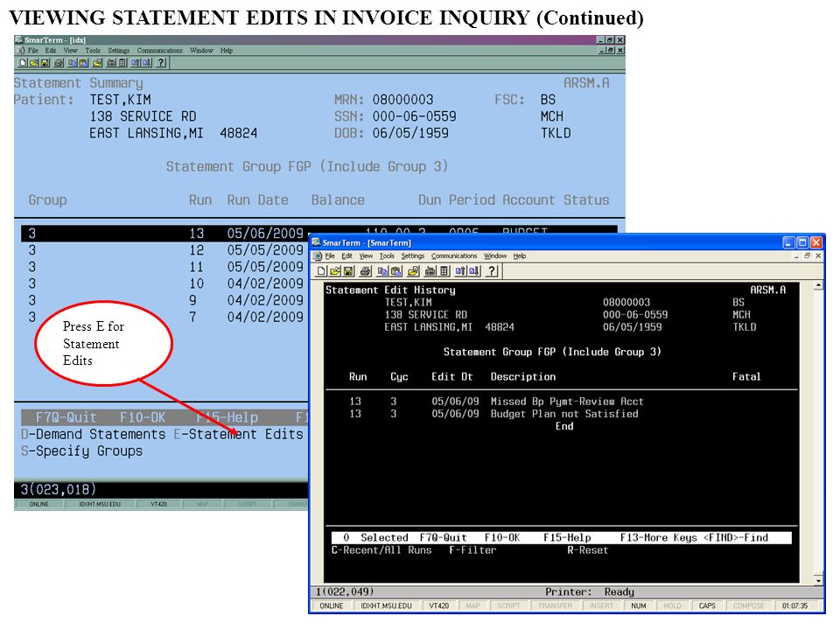Click ONLINE status in front status bar

(x=331, y=605)
